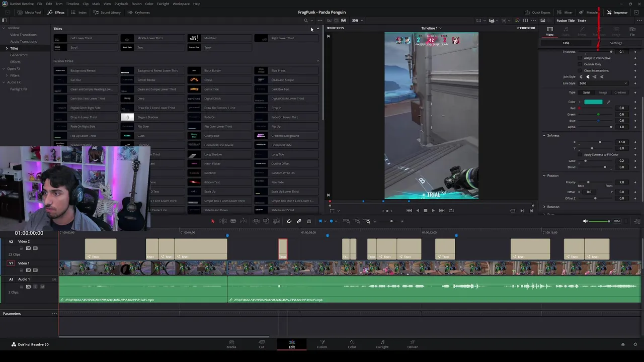Image resolution: width=644 pixels, height=362 pixels.
Task: Open the Deliver page
Action: [x=413, y=344]
